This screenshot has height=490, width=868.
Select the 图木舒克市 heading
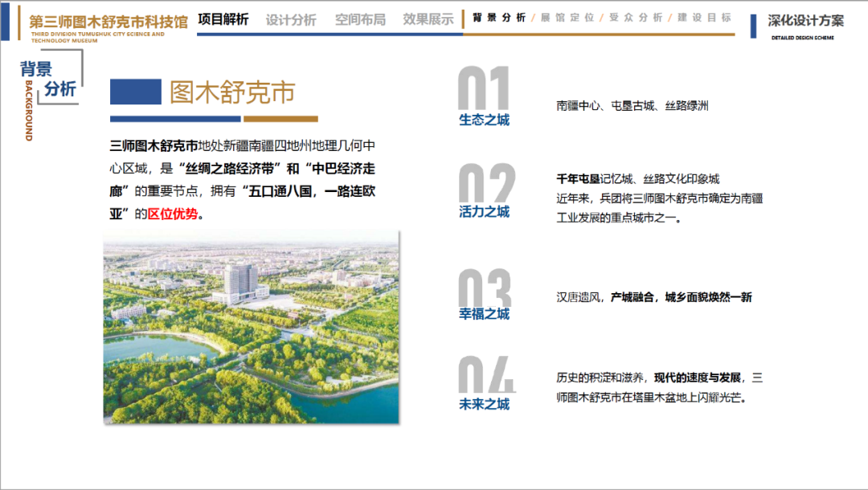(232, 92)
